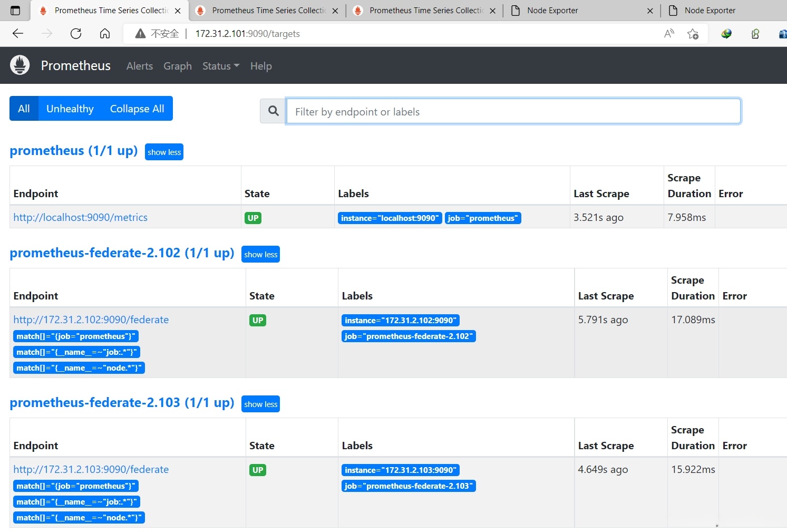The height and width of the screenshot is (532, 787).
Task: Reload the page with the refresh icon
Action: 76,34
